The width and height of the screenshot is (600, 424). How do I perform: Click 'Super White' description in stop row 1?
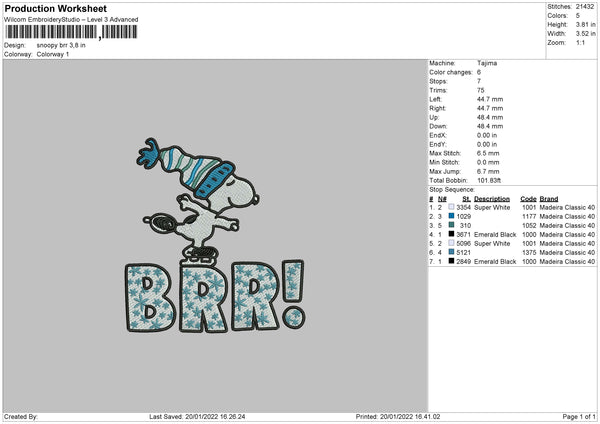[x=492, y=207]
